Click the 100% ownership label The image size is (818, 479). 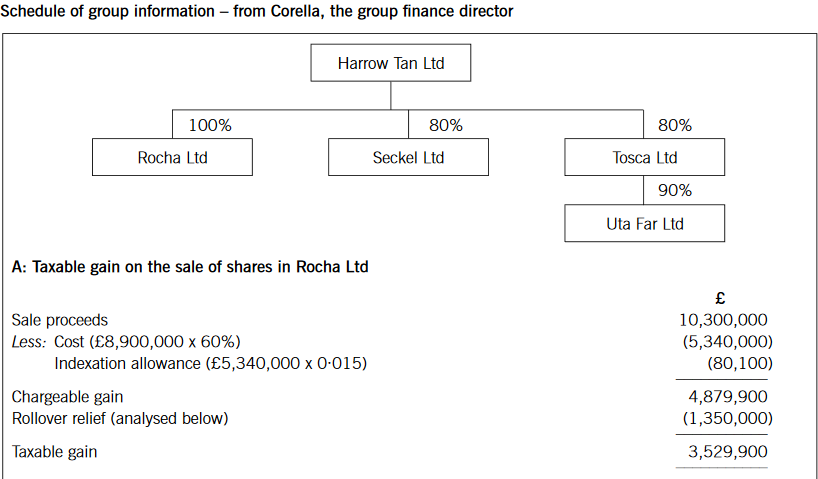pyautogui.click(x=210, y=126)
